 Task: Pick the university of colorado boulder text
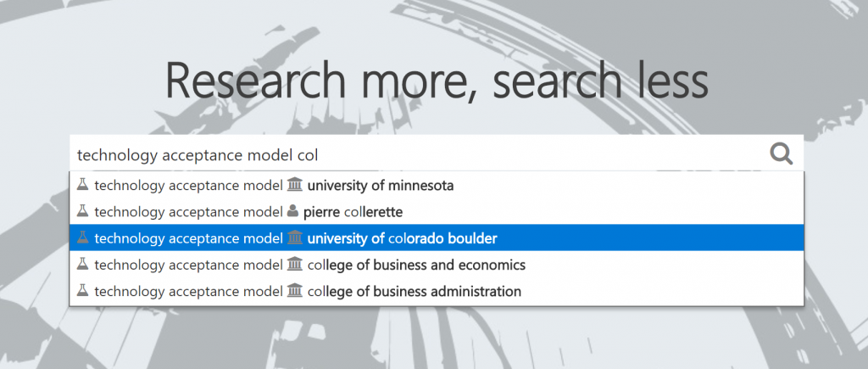[402, 238]
